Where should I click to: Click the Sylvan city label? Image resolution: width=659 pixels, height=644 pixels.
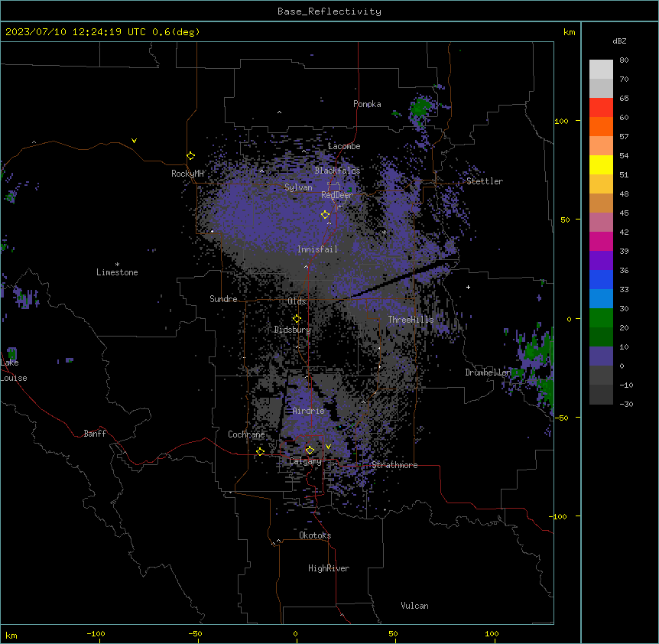(298, 187)
